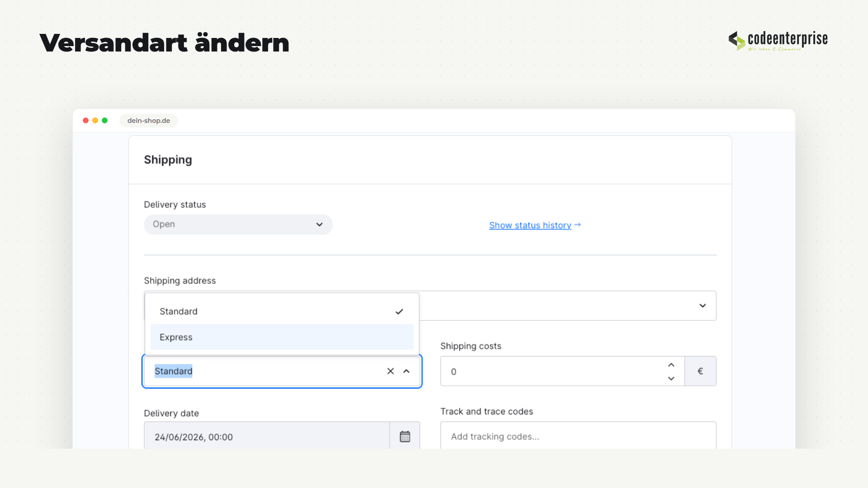Screen dimensions: 868x488
Task: Click the red window close dot
Action: coord(85,120)
